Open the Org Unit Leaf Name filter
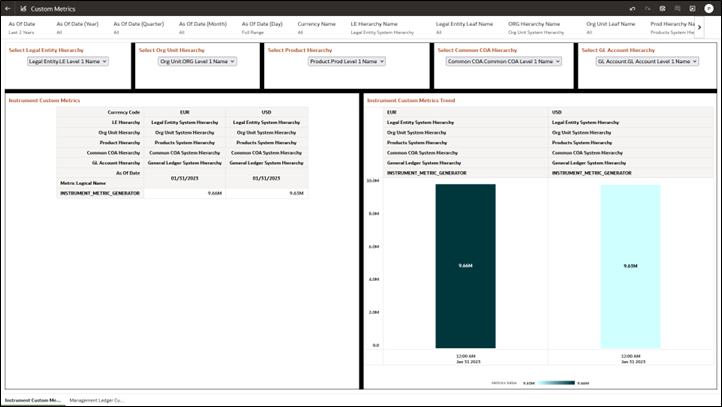Viewport: 722px width, 407px height. (x=611, y=28)
